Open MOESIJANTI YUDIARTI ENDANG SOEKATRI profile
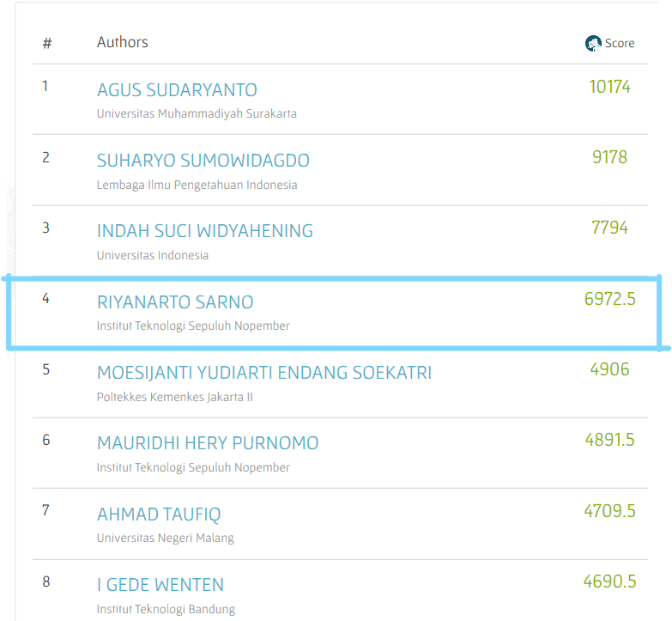672x621 pixels. pos(263,373)
